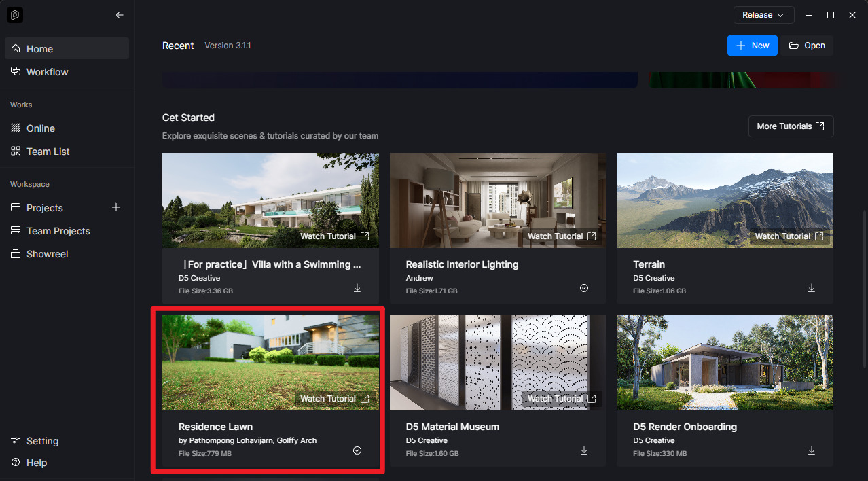Screen dimensions: 868x481
Task: Watch Tutorial for Residence Lawn
Action: (335, 399)
